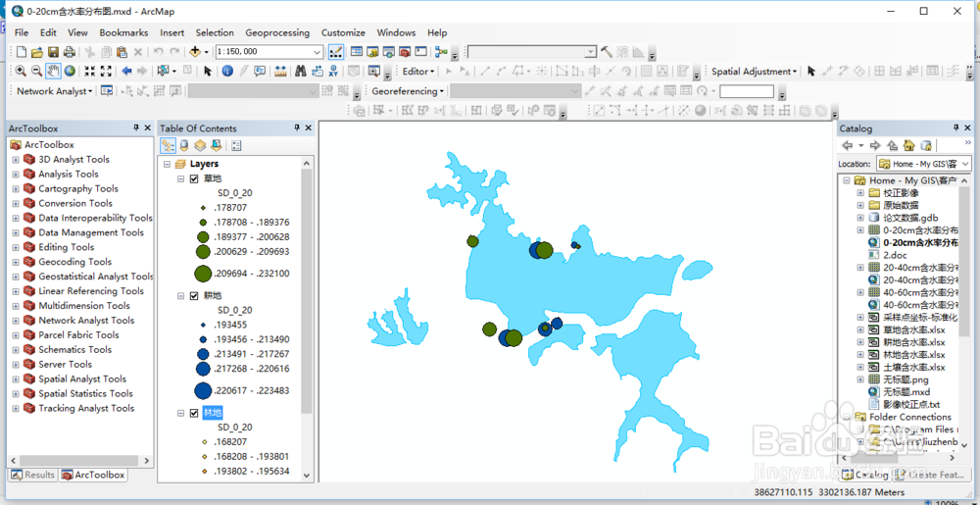980x505 pixels.
Task: Select the Zoom In tool
Action: [x=21, y=72]
